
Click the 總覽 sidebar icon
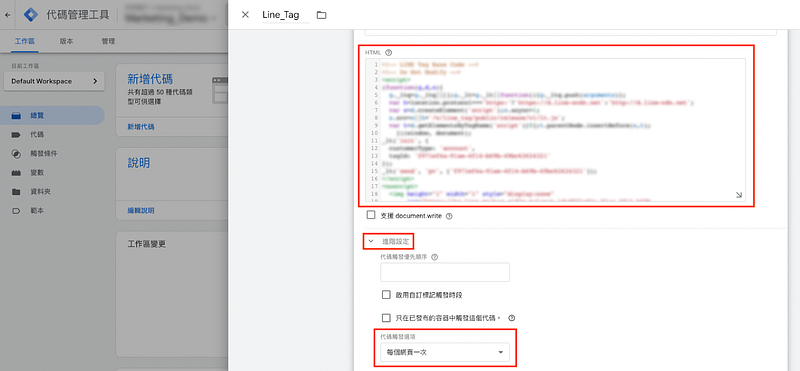(x=16, y=116)
